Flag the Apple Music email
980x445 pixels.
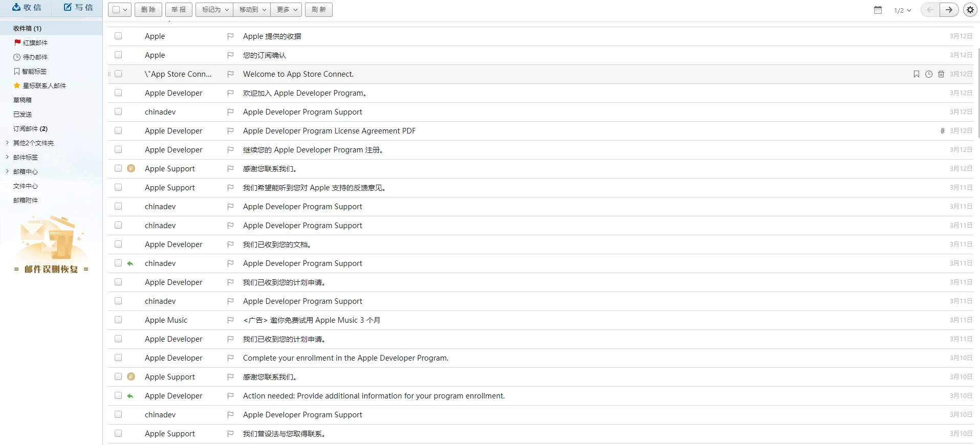pos(230,320)
